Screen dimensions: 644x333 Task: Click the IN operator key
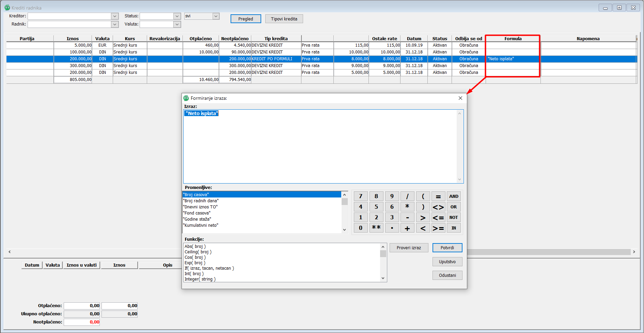pyautogui.click(x=453, y=228)
